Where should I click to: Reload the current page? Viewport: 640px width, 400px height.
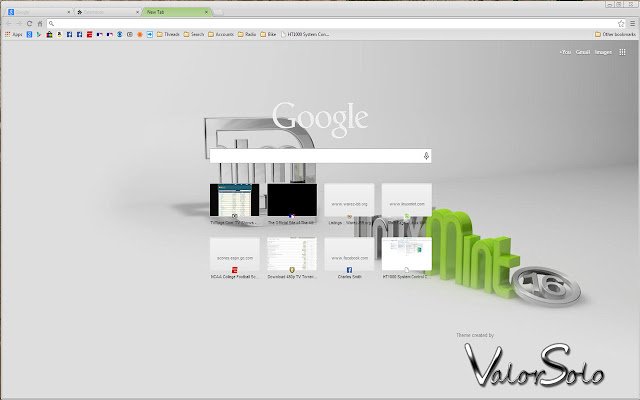coord(29,24)
